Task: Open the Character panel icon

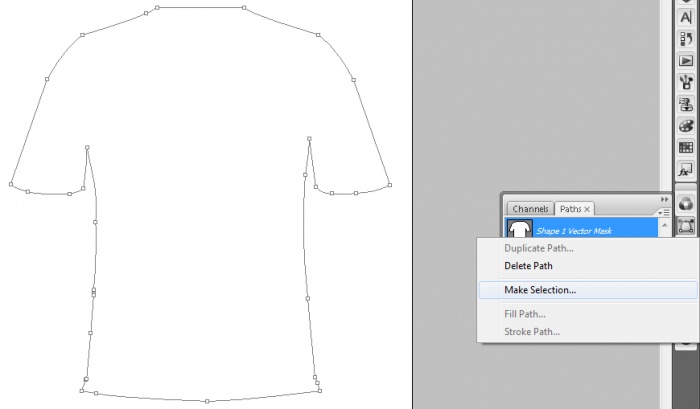Action: pos(686,18)
